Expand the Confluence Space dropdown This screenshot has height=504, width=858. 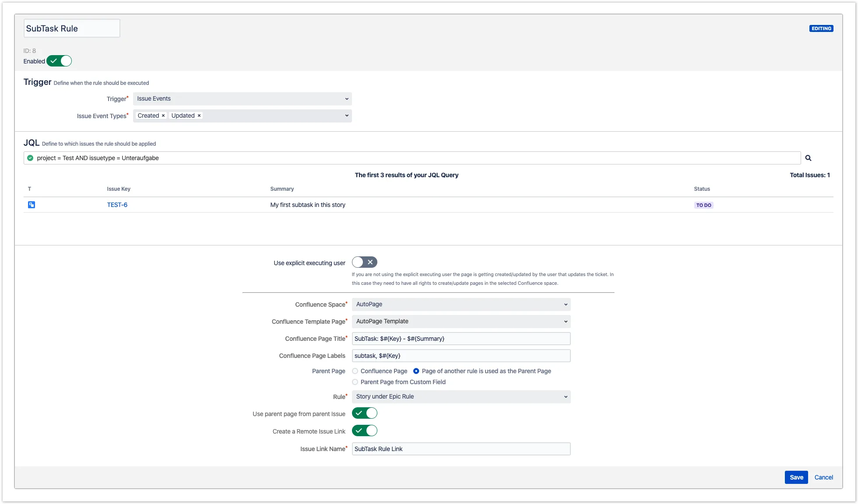[461, 304]
